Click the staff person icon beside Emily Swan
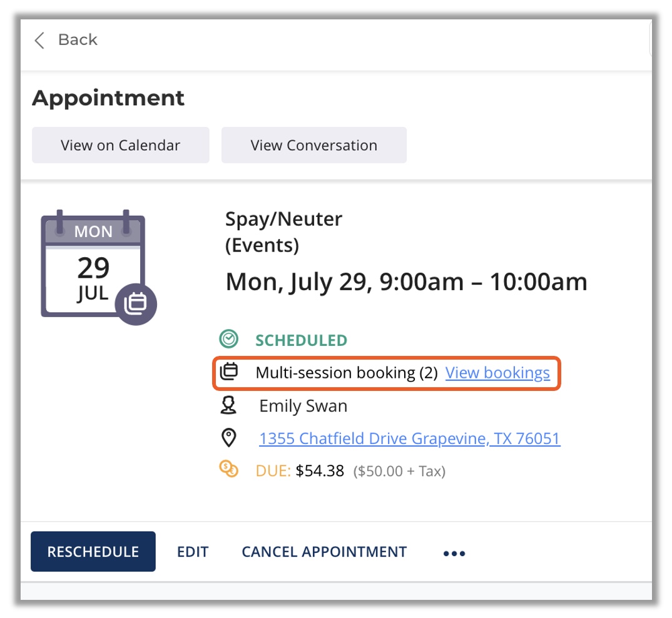 click(229, 406)
